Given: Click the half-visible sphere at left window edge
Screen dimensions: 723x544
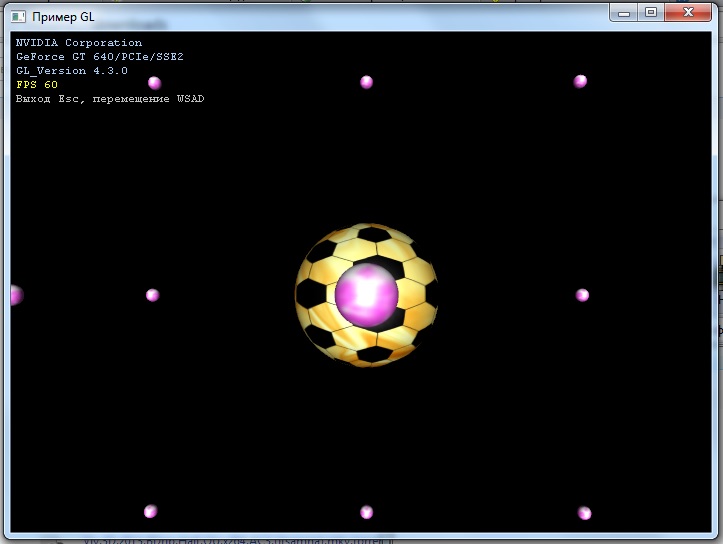Looking at the screenshot, I should point(15,295).
